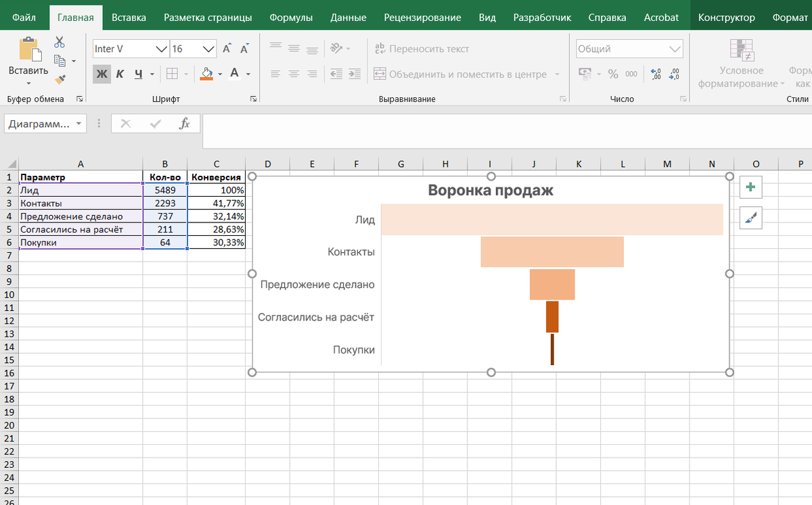This screenshot has width=812, height=505.
Task: Click the formula bar confirm checkmark
Action: coord(156,124)
